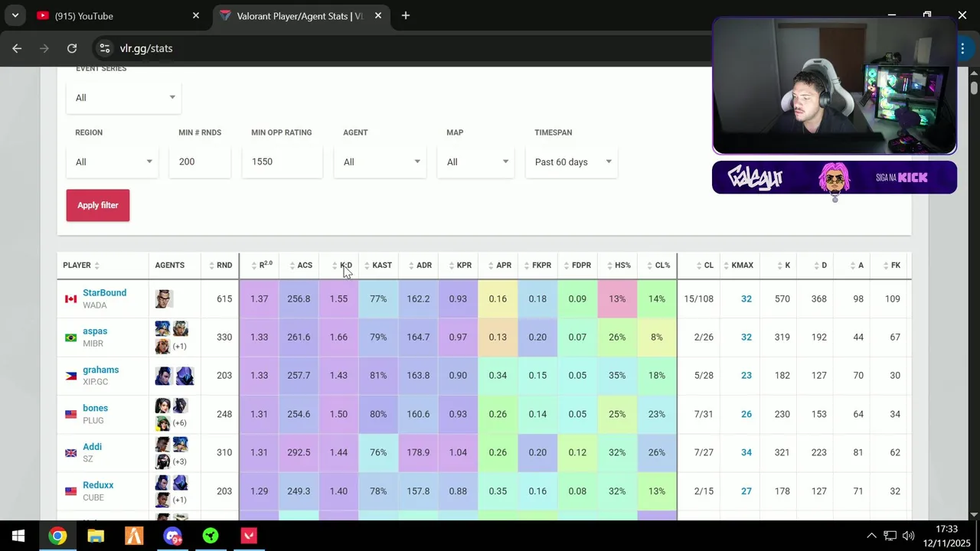Click StarBound's Canada flag icon
This screenshot has height=551, width=980.
[x=70, y=299]
